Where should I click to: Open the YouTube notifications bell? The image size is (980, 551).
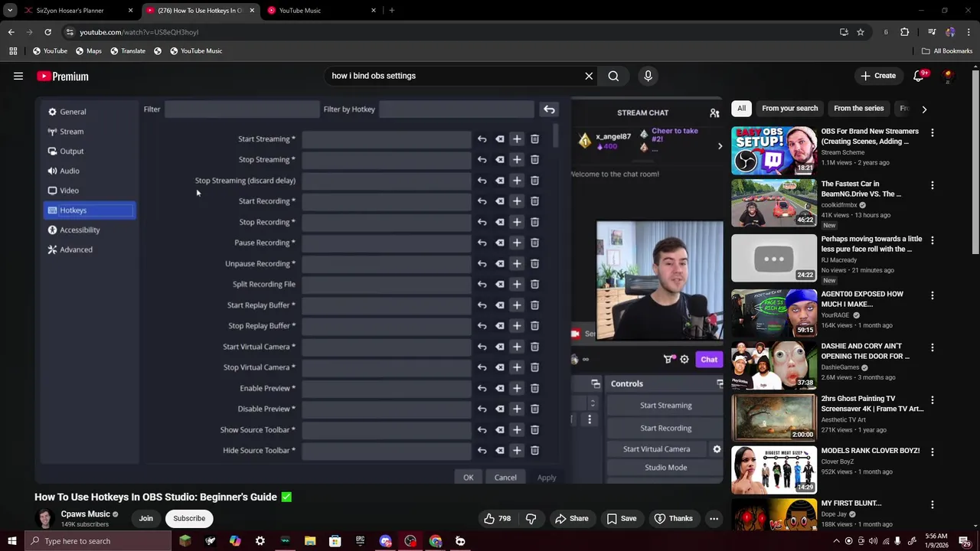click(919, 76)
